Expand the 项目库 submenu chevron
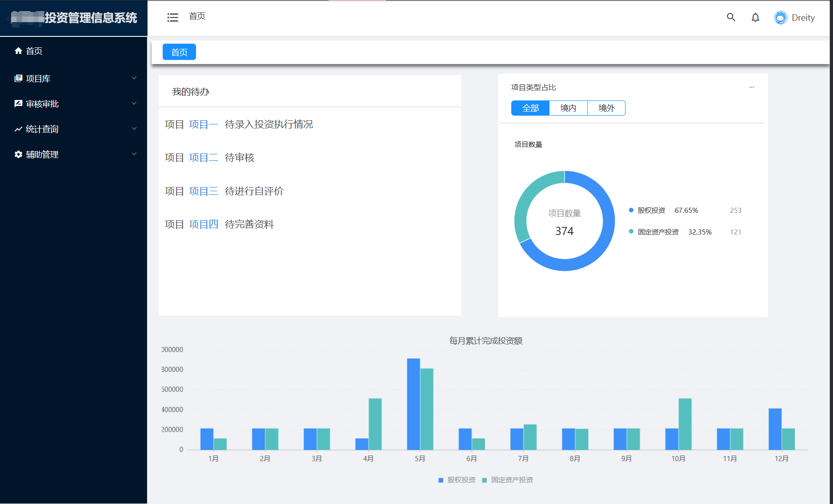 tap(134, 78)
